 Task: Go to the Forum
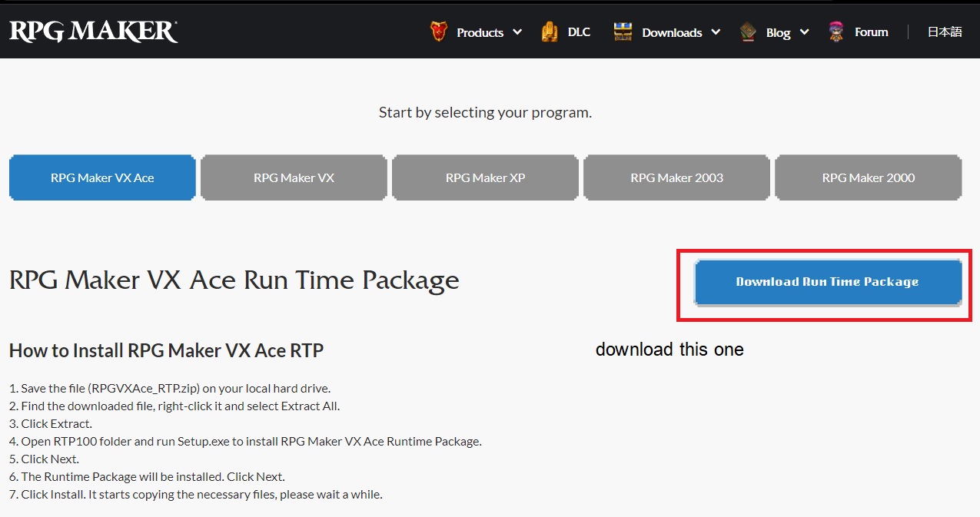pos(872,32)
